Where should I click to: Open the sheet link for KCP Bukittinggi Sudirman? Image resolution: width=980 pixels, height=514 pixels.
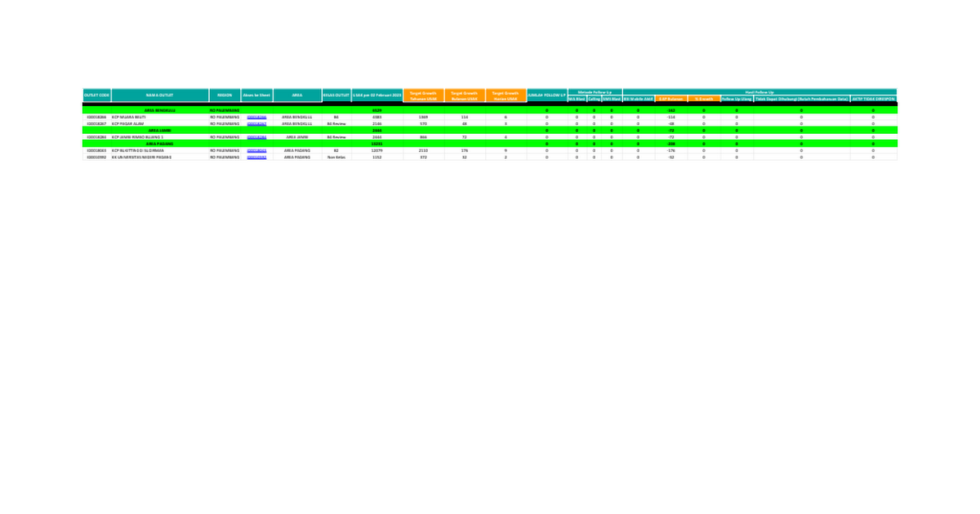256,150
